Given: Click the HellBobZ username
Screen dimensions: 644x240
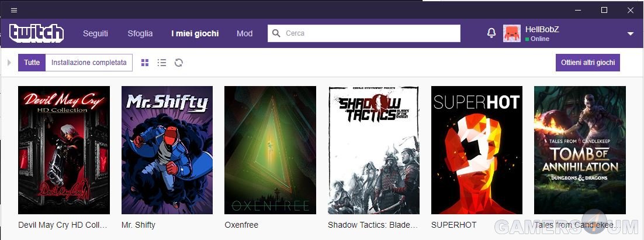Looking at the screenshot, I should [542, 29].
